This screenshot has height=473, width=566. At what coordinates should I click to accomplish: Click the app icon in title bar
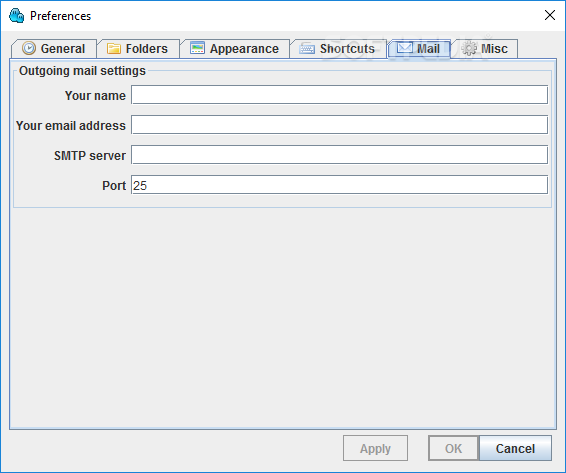pos(16,16)
